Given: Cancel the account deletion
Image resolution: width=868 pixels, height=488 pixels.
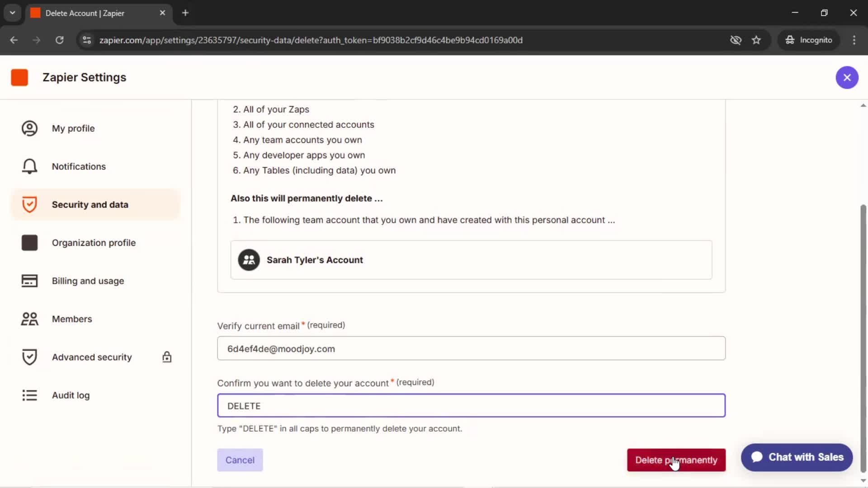Looking at the screenshot, I should (x=240, y=460).
